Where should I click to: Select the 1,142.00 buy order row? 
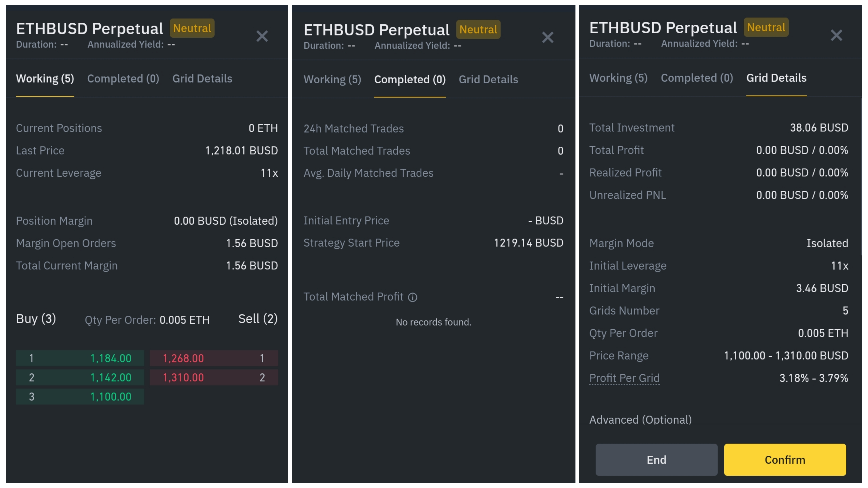click(80, 377)
